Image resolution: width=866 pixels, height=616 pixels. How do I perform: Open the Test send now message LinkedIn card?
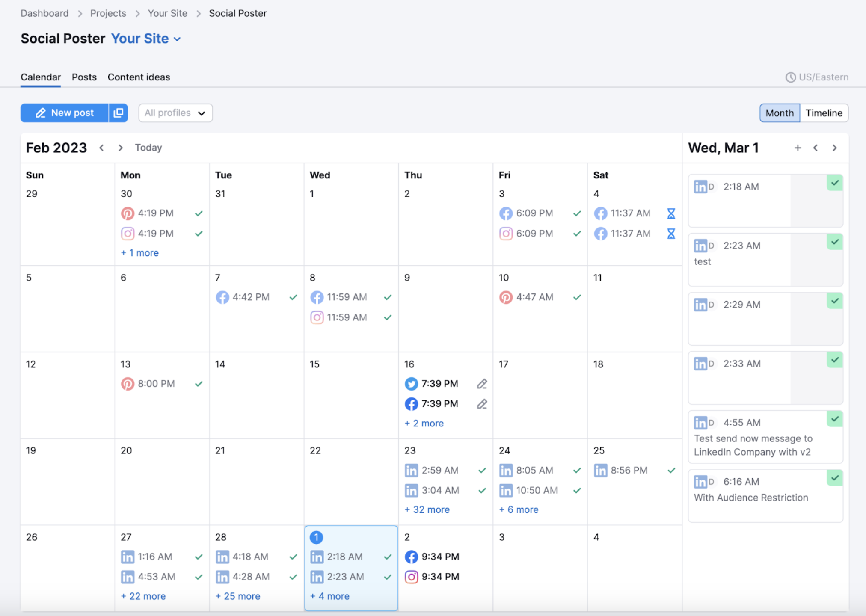tap(765, 437)
